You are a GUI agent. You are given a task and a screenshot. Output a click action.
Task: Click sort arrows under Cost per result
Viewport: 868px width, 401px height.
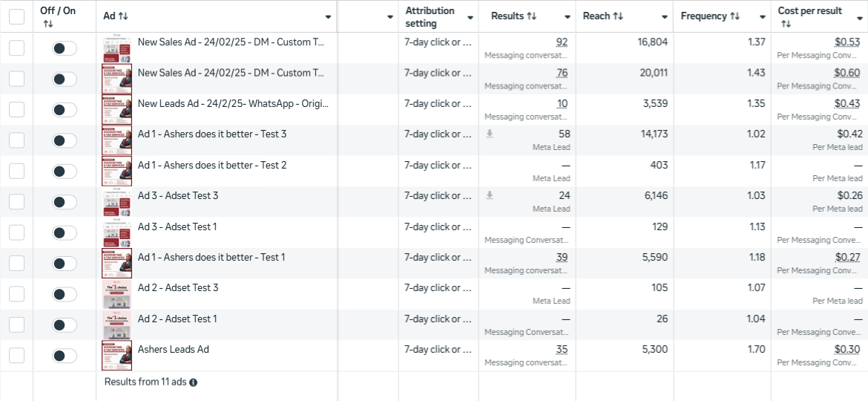pyautogui.click(x=786, y=24)
